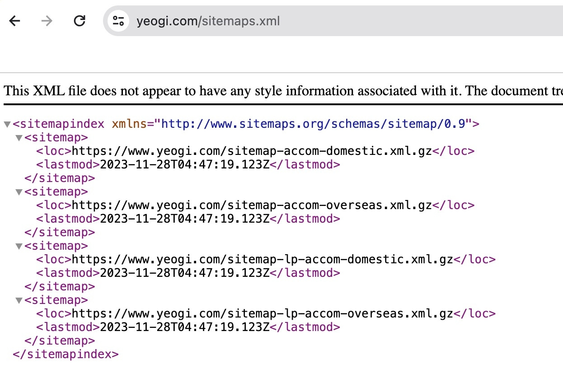Collapse the fourth sitemap element
The width and height of the screenshot is (563, 392).
[x=18, y=300]
